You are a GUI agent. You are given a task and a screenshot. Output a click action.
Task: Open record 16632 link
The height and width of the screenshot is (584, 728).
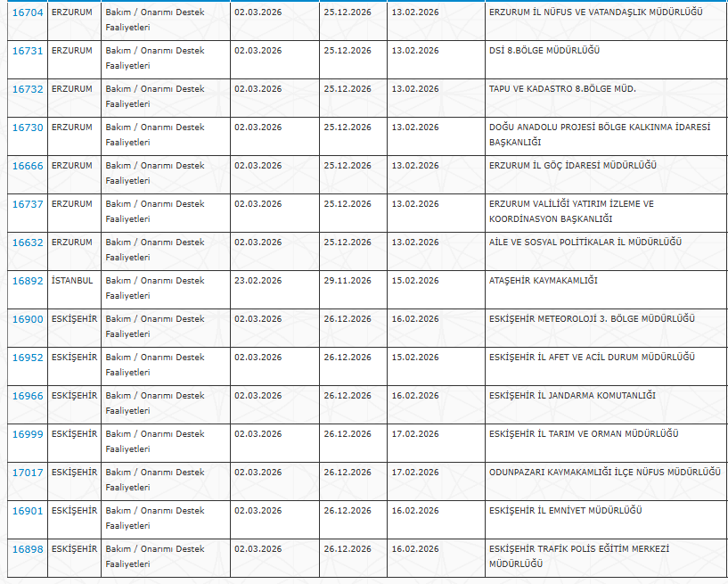tap(27, 243)
